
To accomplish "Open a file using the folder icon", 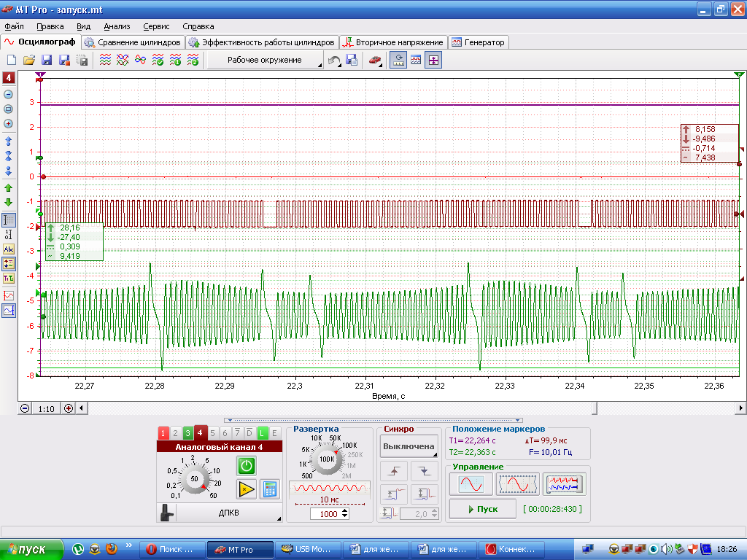I will (29, 60).
